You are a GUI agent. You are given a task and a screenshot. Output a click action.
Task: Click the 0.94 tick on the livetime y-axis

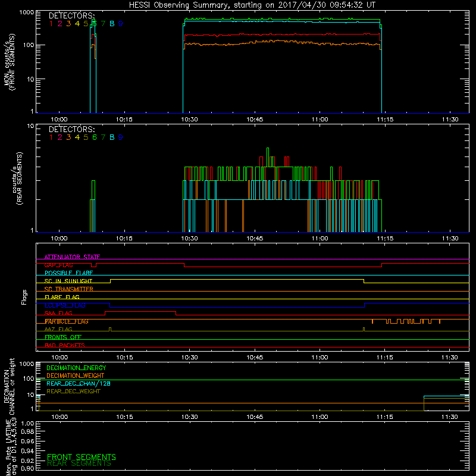27,451
